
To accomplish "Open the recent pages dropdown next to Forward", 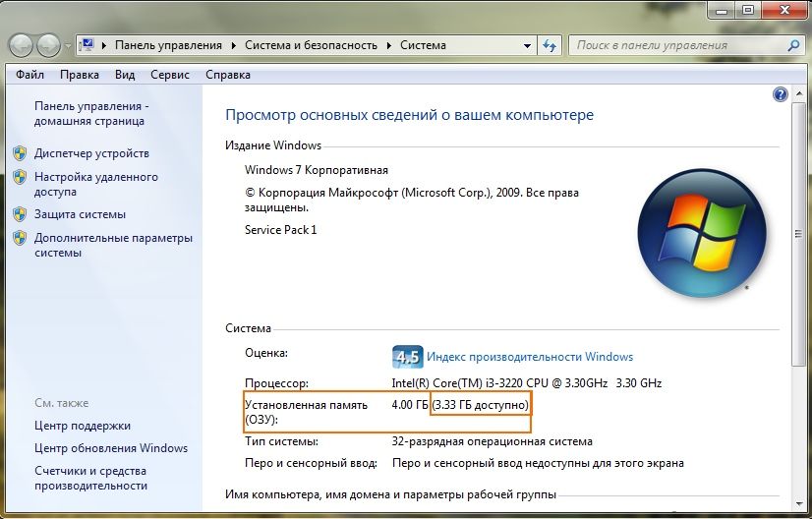I will [67, 46].
